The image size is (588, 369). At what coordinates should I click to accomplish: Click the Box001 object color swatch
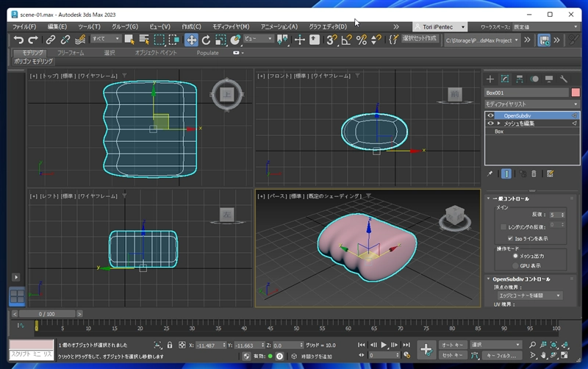click(x=576, y=93)
